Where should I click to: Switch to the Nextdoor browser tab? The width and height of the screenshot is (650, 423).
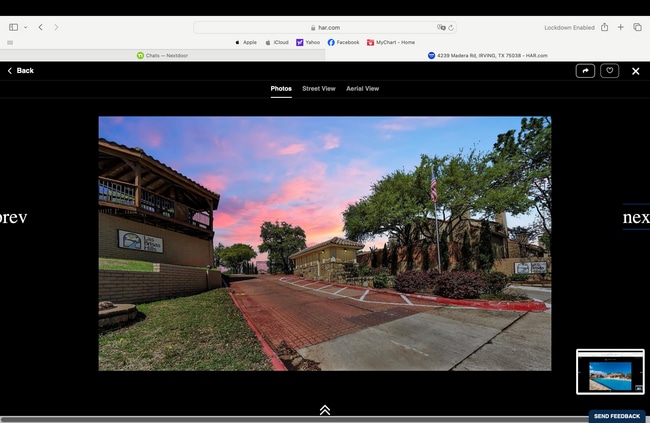coord(162,55)
